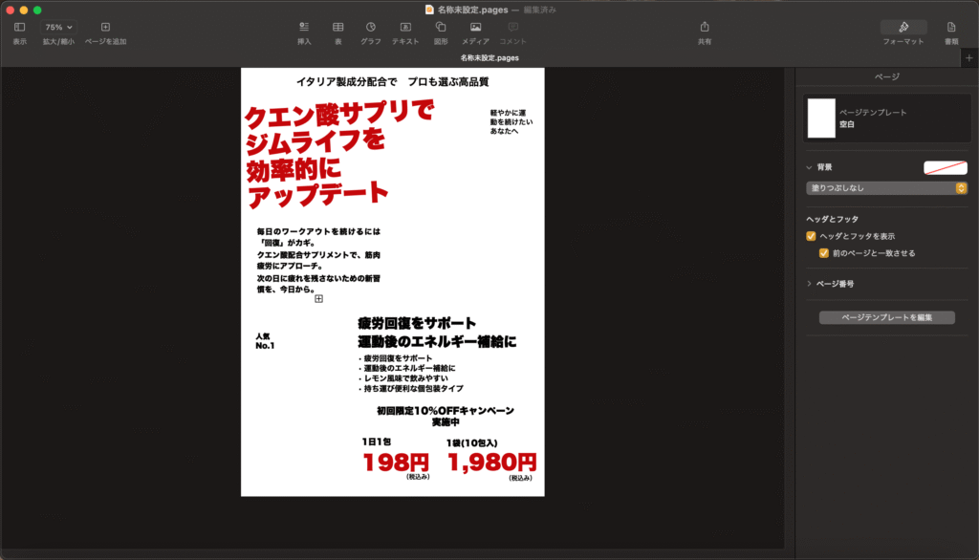Image resolution: width=979 pixels, height=560 pixels.
Task: Open the background color fill swatch
Action: coord(946,167)
